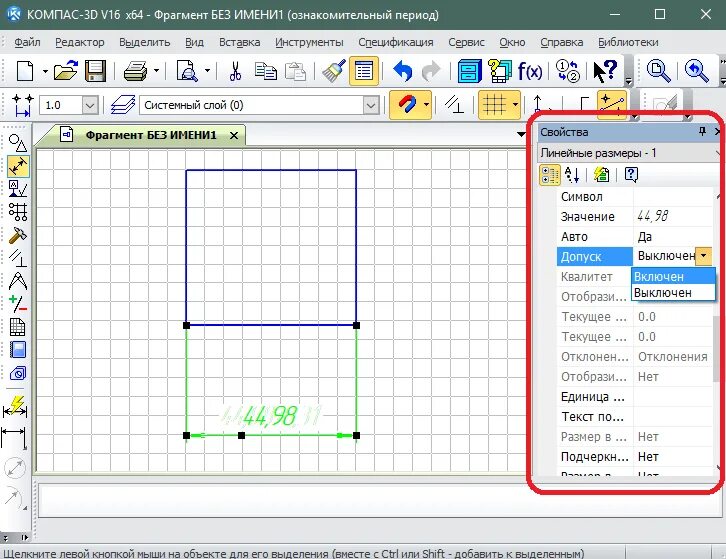The image size is (726, 559).
Task: Toggle the Properties panel list icon
Action: pyautogui.click(x=364, y=71)
